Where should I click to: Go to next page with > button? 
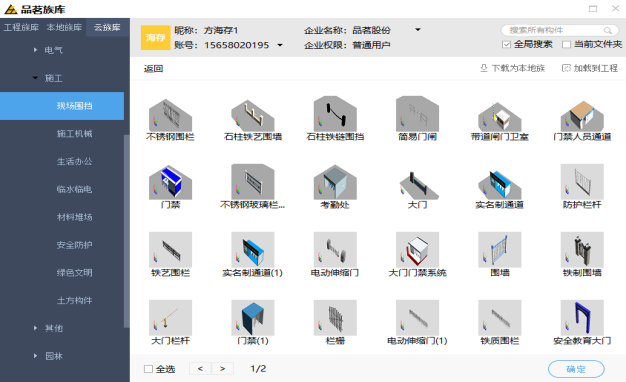[x=222, y=368]
